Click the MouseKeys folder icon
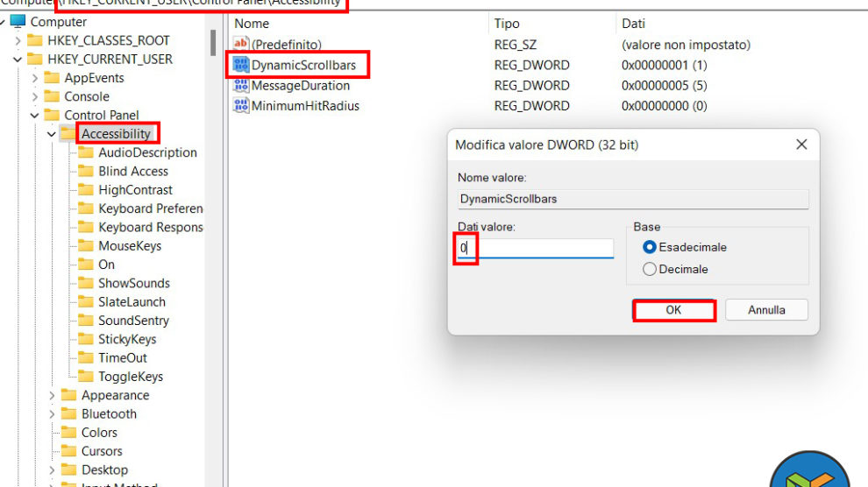Viewport: 868px width, 487px height. coord(86,245)
